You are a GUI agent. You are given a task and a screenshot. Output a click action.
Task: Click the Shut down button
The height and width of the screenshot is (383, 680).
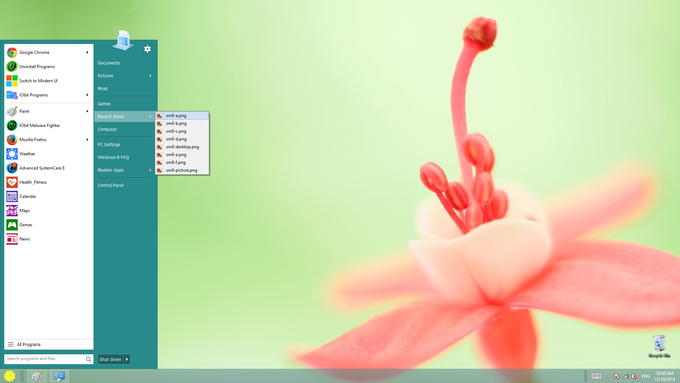(111, 359)
